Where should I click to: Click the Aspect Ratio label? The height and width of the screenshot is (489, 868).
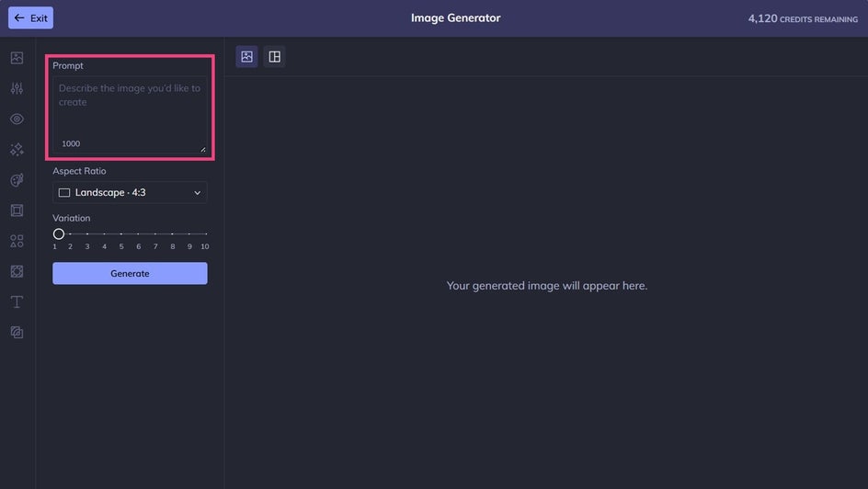point(79,171)
